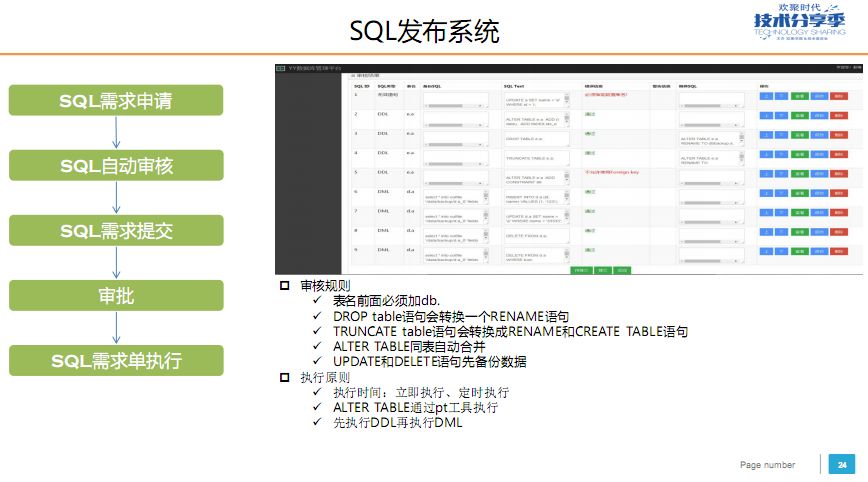This screenshot has width=868, height=482.
Task: Click the converted SQL textarea in row 3
Action: (x=712, y=139)
